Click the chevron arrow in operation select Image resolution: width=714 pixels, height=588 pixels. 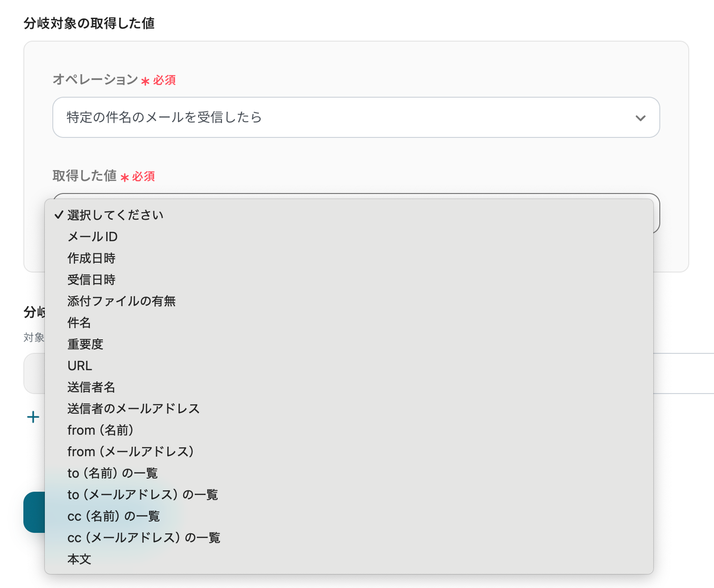(640, 118)
